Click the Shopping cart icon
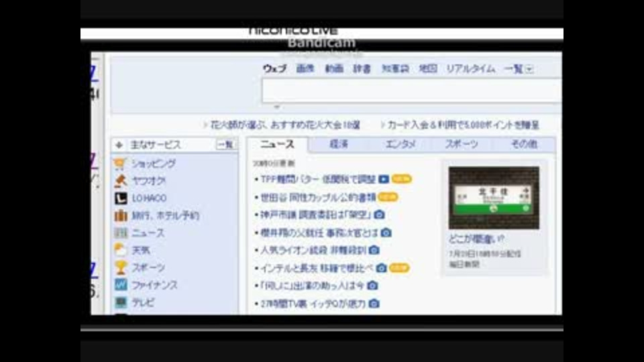 120,164
